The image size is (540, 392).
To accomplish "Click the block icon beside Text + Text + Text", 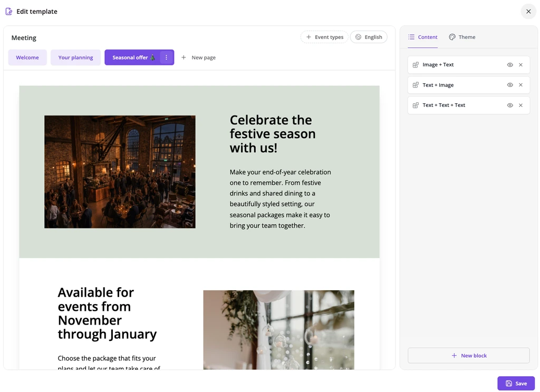I will tap(416, 105).
